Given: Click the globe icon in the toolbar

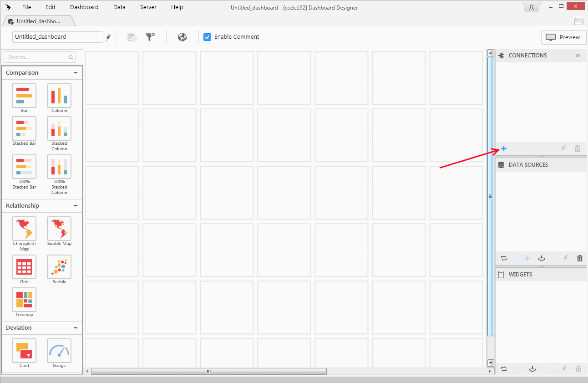Looking at the screenshot, I should 182,37.
